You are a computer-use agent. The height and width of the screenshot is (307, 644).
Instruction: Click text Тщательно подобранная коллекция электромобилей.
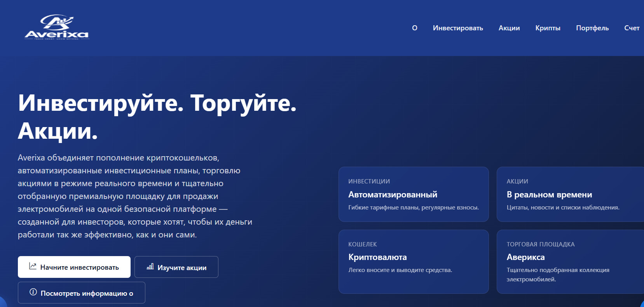pos(558,275)
